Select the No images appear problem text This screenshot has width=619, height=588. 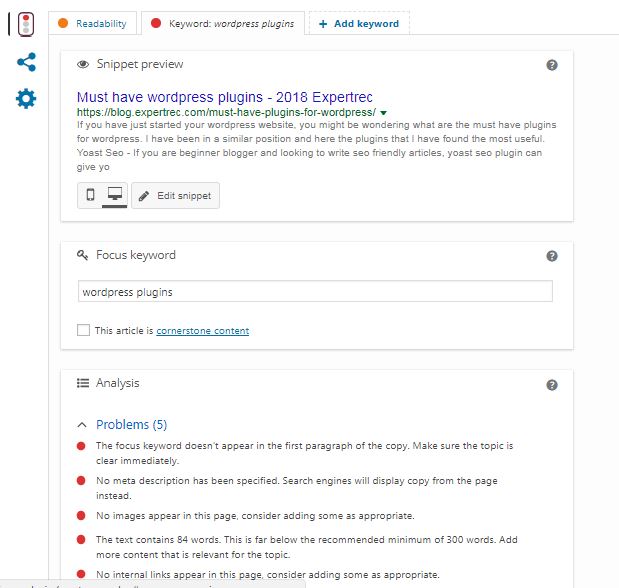click(x=255, y=516)
